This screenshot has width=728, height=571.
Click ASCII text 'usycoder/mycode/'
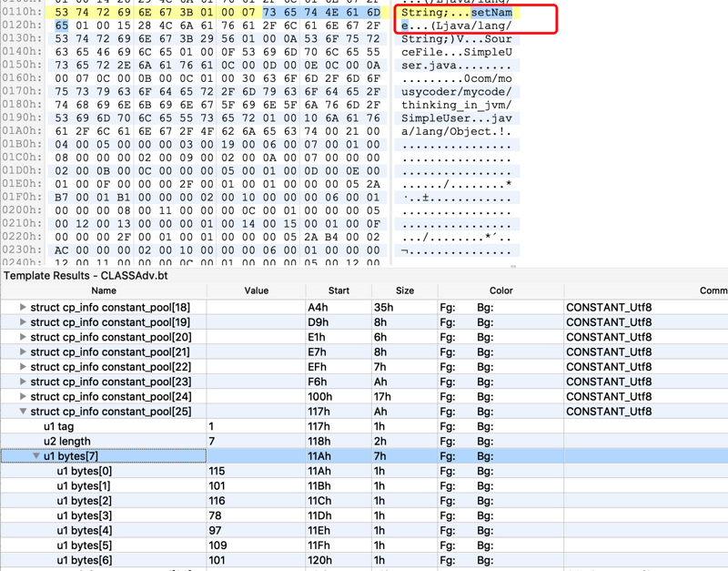(457, 92)
